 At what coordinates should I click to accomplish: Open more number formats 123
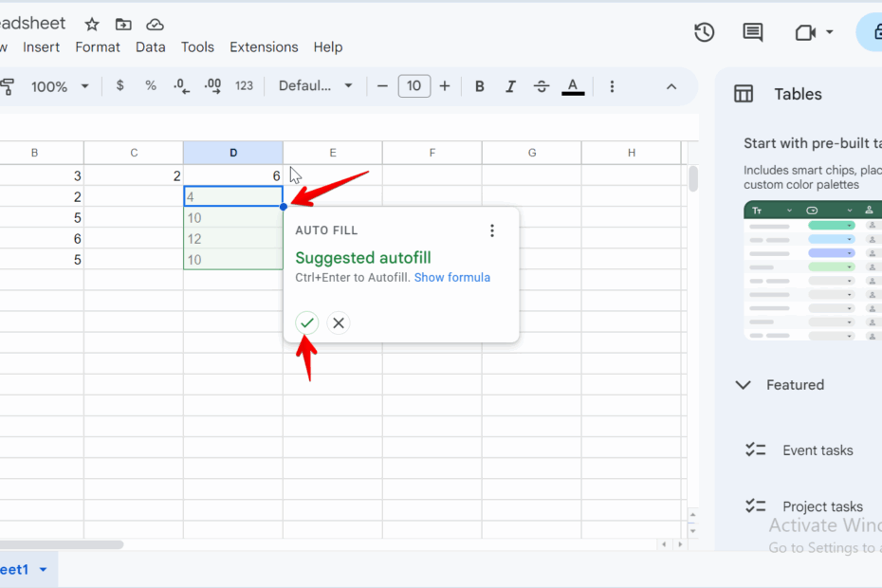[244, 86]
